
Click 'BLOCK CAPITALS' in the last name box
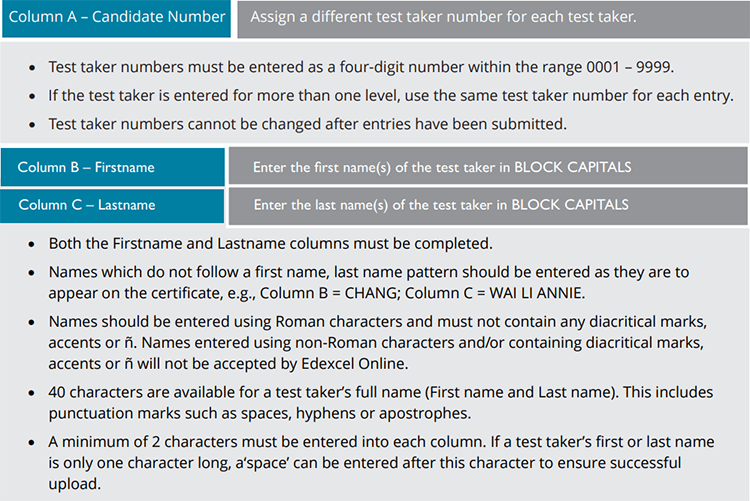click(570, 205)
